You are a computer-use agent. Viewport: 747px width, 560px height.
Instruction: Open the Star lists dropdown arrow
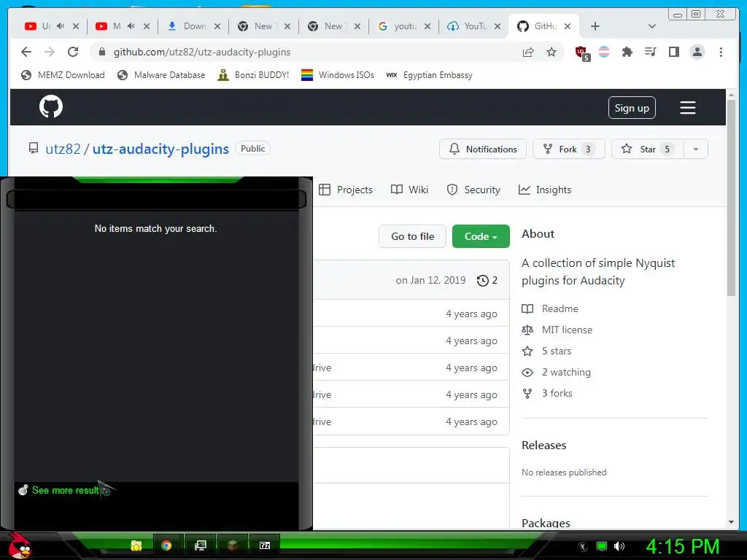pyautogui.click(x=695, y=149)
